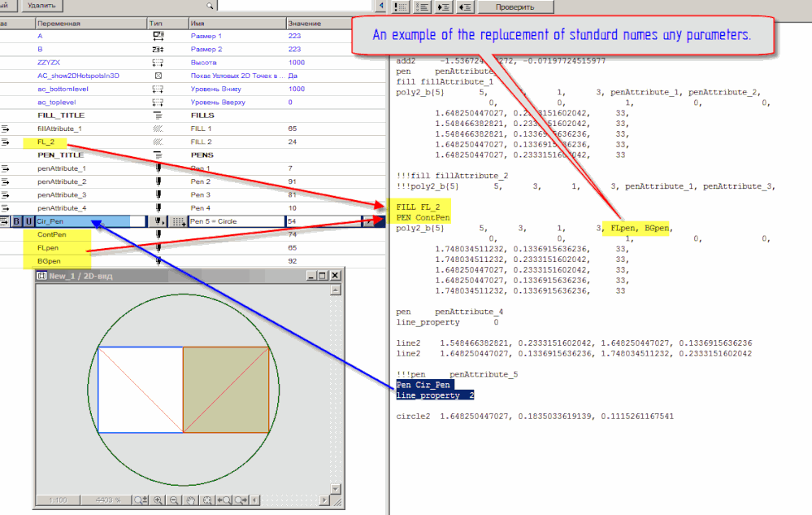812x515 pixels.
Task: Toggle the subordinate indent flag for penAttribute_3
Action: coord(5,194)
